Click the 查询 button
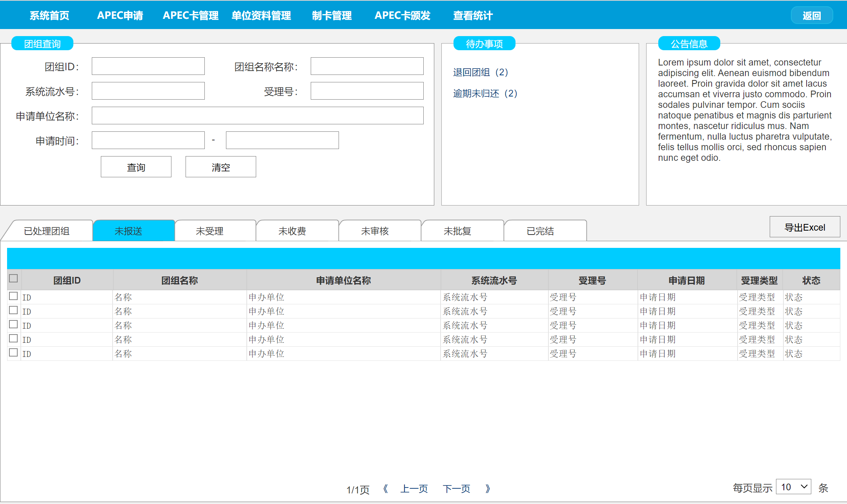 (136, 167)
